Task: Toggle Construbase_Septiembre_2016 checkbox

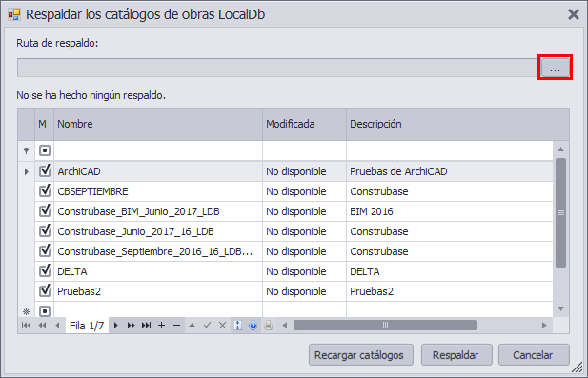Action: (45, 250)
